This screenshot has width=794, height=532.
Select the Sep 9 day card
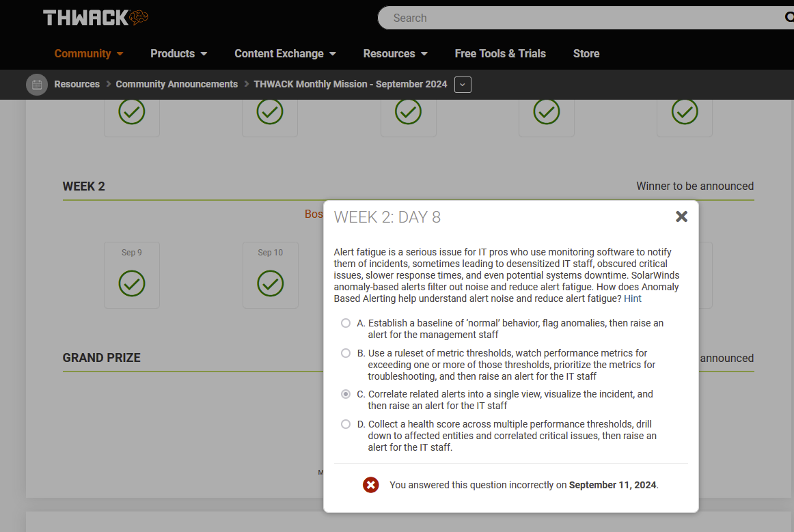tap(132, 275)
